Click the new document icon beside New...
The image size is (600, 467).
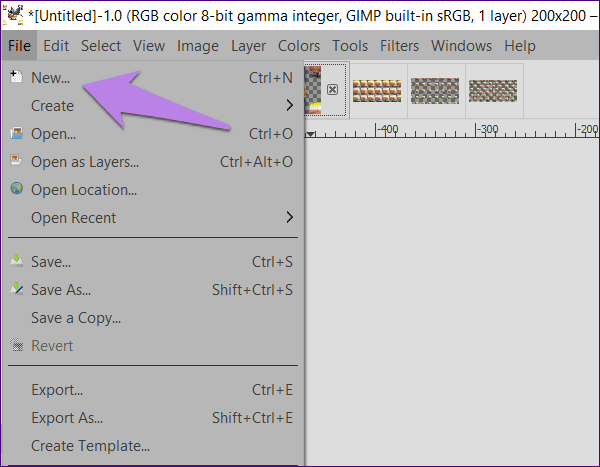pos(16,77)
